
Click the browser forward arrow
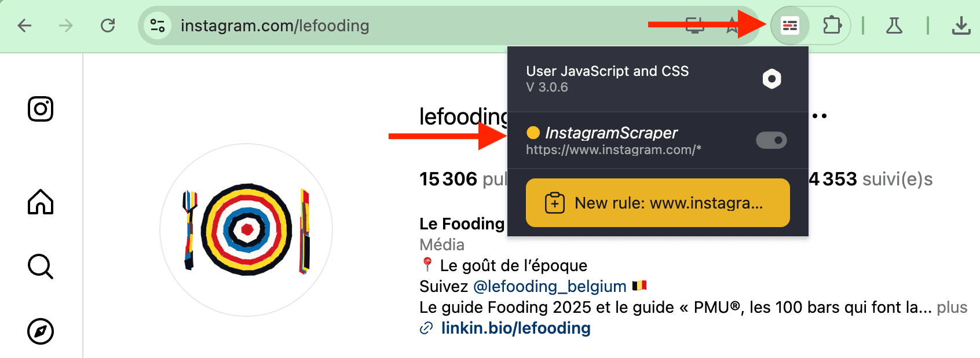[66, 25]
